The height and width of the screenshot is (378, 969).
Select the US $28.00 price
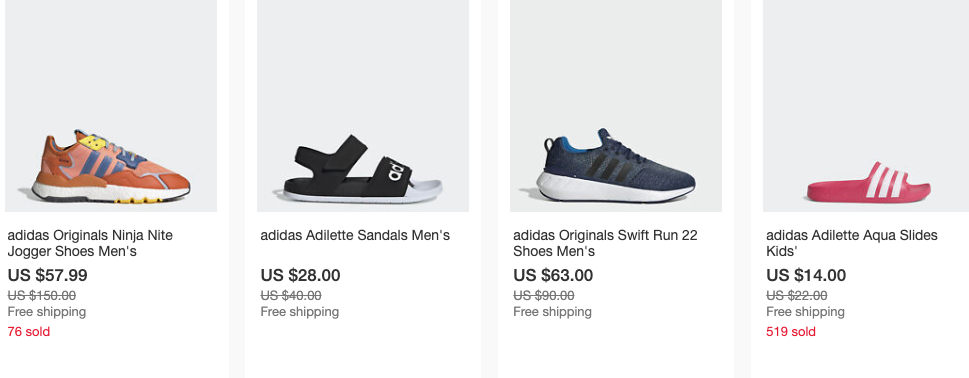(300, 275)
